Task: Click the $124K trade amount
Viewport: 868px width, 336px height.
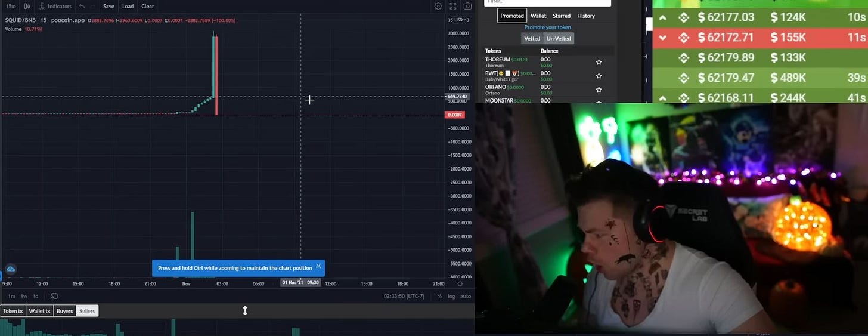Action: coord(788,17)
